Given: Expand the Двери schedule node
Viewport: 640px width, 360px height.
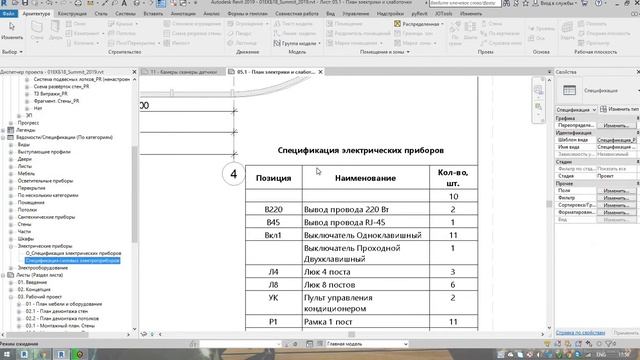Looking at the screenshot, I should 11,159.
